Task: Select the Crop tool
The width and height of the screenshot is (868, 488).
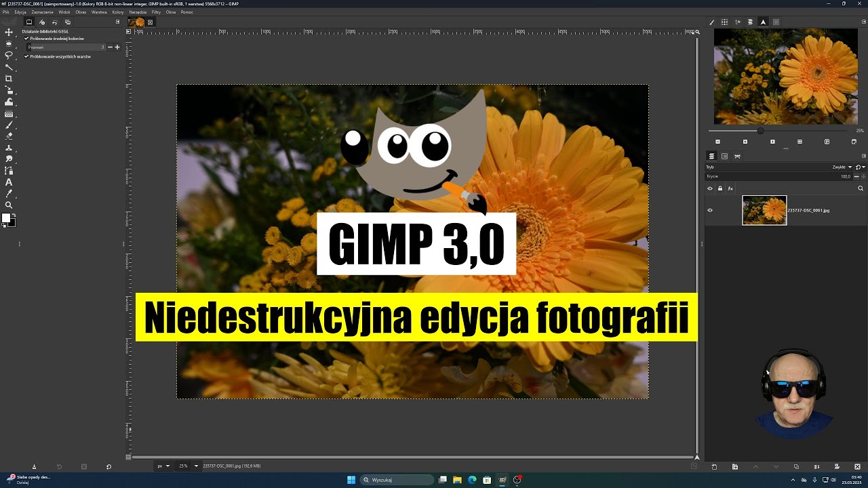Action: pyautogui.click(x=9, y=79)
